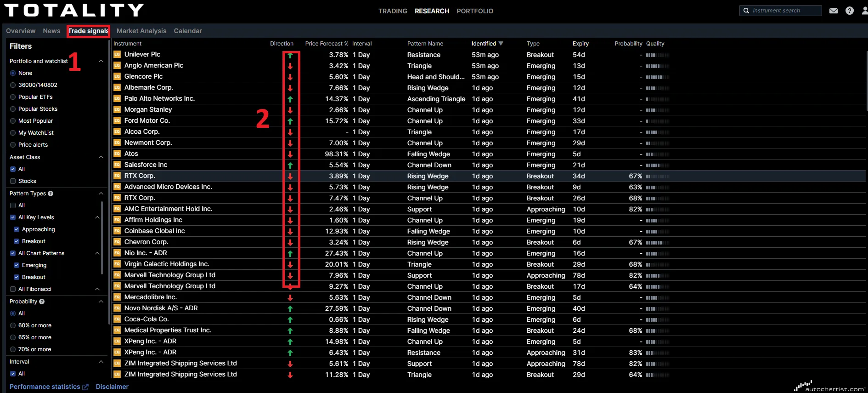The image size is (868, 393).
Task: Select the Popular ETFs radio button
Action: pyautogui.click(x=13, y=97)
